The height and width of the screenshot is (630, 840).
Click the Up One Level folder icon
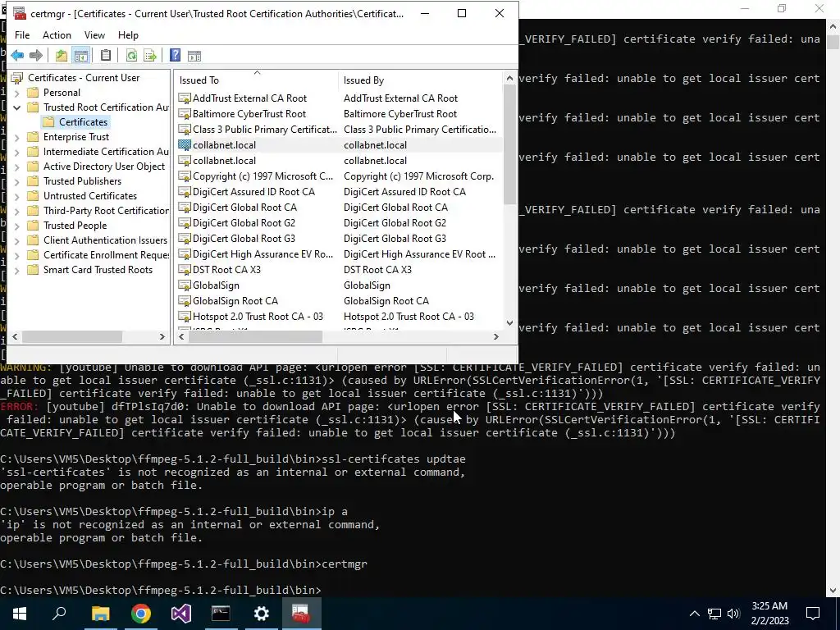pos(62,55)
